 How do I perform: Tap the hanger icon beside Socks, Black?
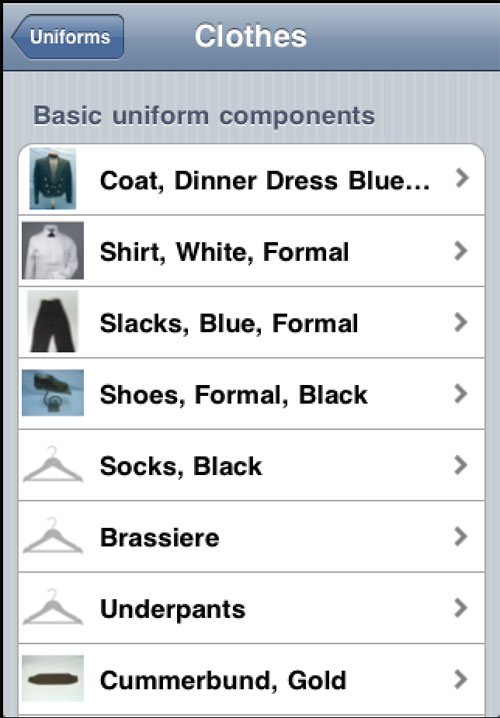(x=53, y=464)
